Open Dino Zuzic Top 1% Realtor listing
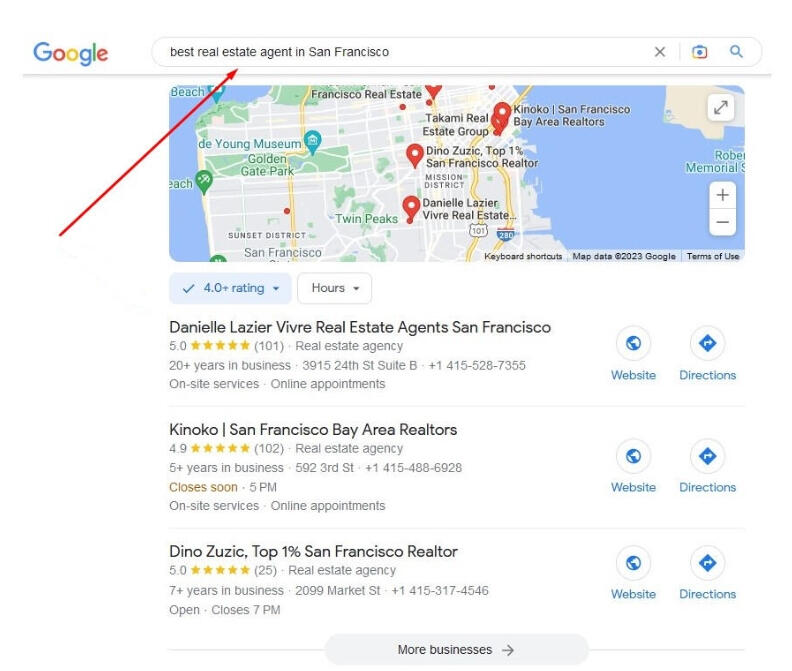The height and width of the screenshot is (671, 792). (x=313, y=551)
